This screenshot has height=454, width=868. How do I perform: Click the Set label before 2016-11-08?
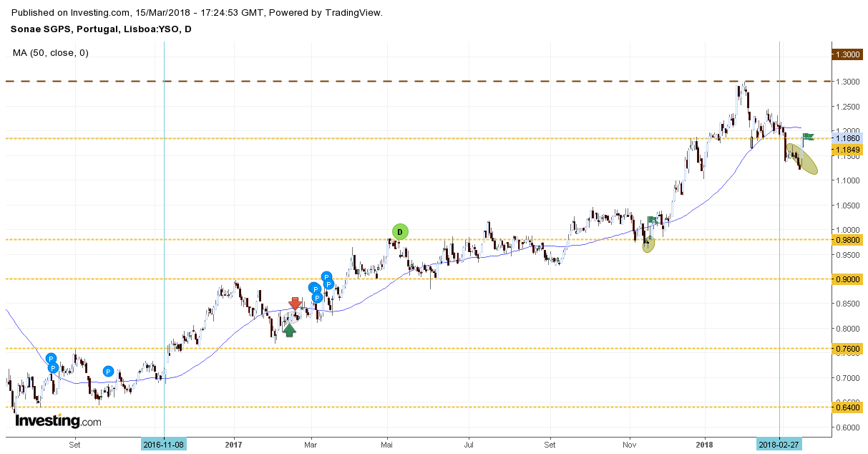[x=74, y=444]
